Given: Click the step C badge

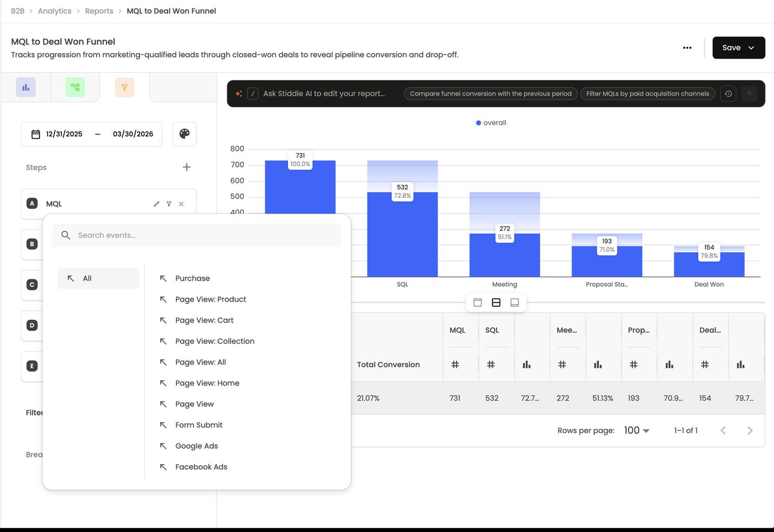Looking at the screenshot, I should [32, 285].
